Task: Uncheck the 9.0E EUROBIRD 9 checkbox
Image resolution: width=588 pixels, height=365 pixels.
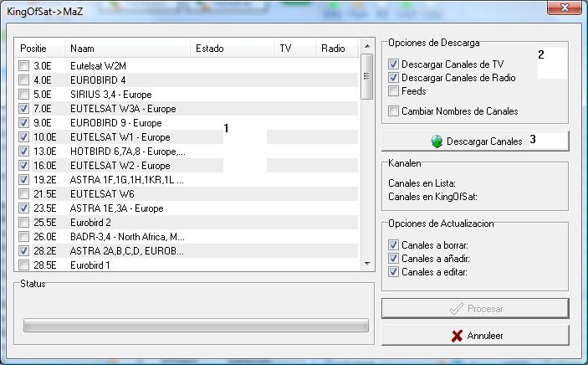Action: [x=23, y=123]
